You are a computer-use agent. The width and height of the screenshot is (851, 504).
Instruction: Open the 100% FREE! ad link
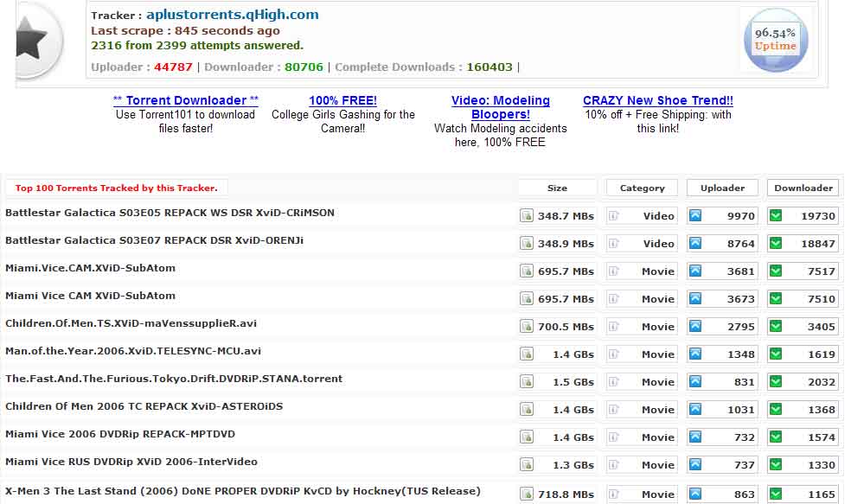(342, 100)
